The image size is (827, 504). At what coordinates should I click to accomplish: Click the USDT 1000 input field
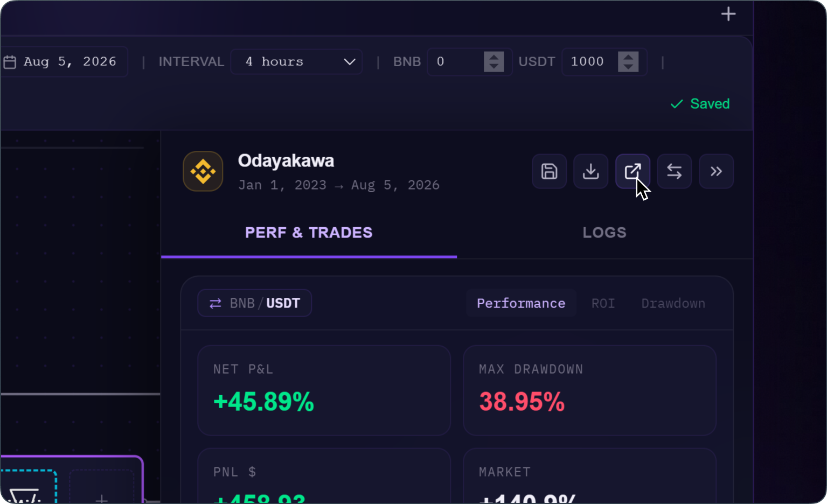(x=604, y=62)
